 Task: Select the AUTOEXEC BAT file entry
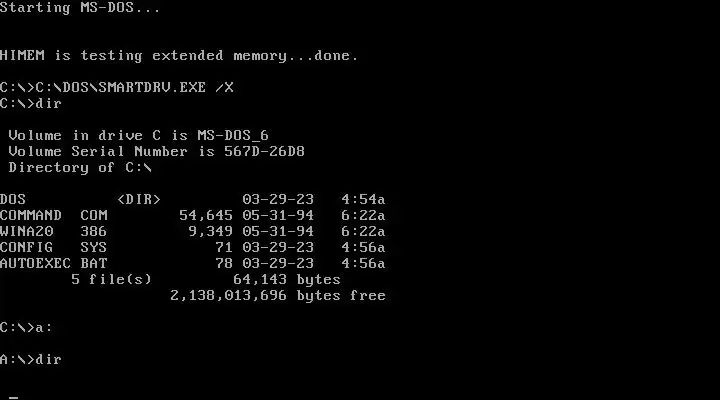point(192,264)
